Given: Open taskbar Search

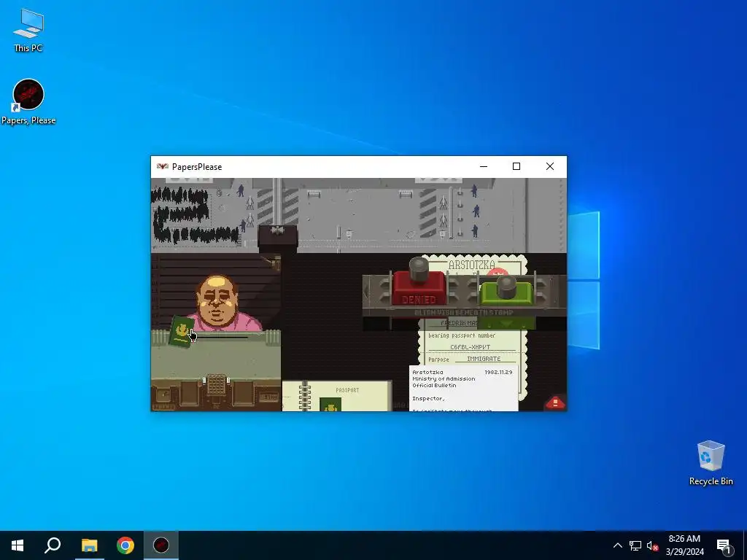Looking at the screenshot, I should pyautogui.click(x=53, y=545).
